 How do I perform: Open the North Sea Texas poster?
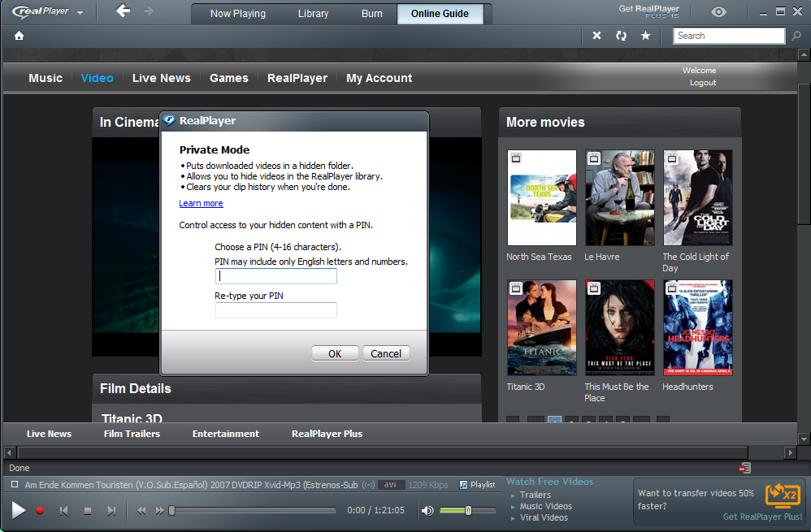pos(542,198)
